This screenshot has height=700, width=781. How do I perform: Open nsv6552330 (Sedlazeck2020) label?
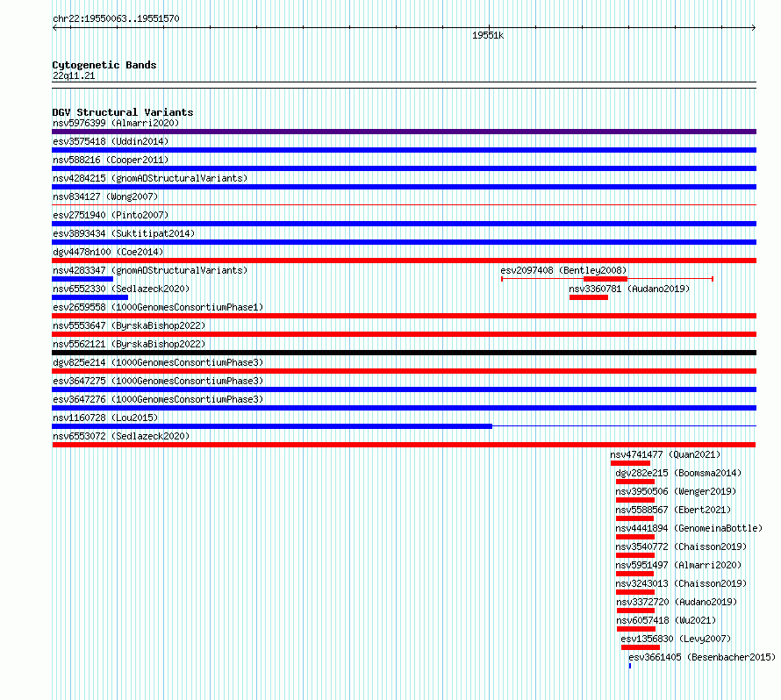coord(121,289)
